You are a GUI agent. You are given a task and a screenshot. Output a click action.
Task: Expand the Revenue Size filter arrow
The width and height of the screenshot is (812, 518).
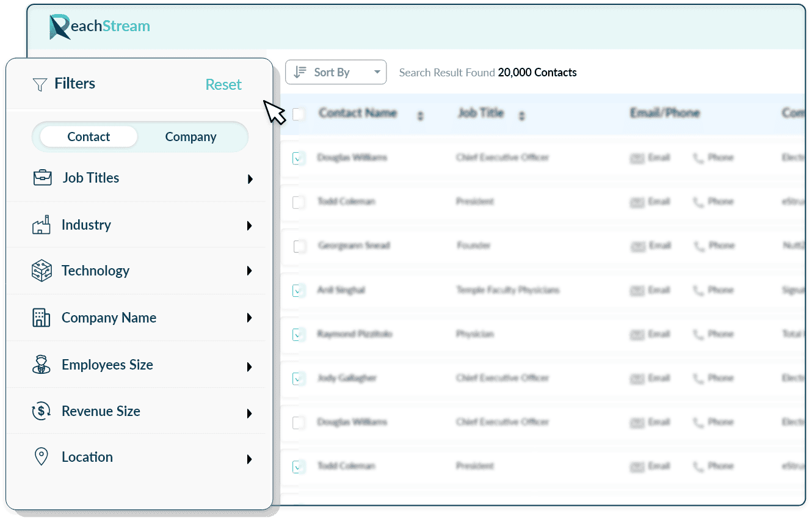[250, 414]
